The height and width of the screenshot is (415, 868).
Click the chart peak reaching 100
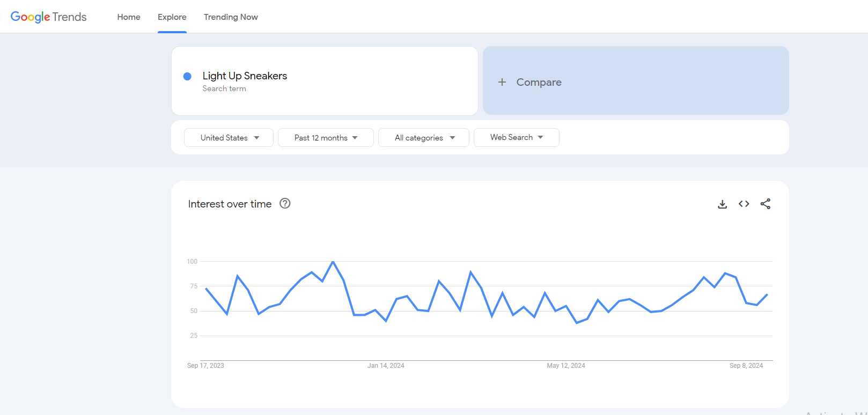pos(333,262)
